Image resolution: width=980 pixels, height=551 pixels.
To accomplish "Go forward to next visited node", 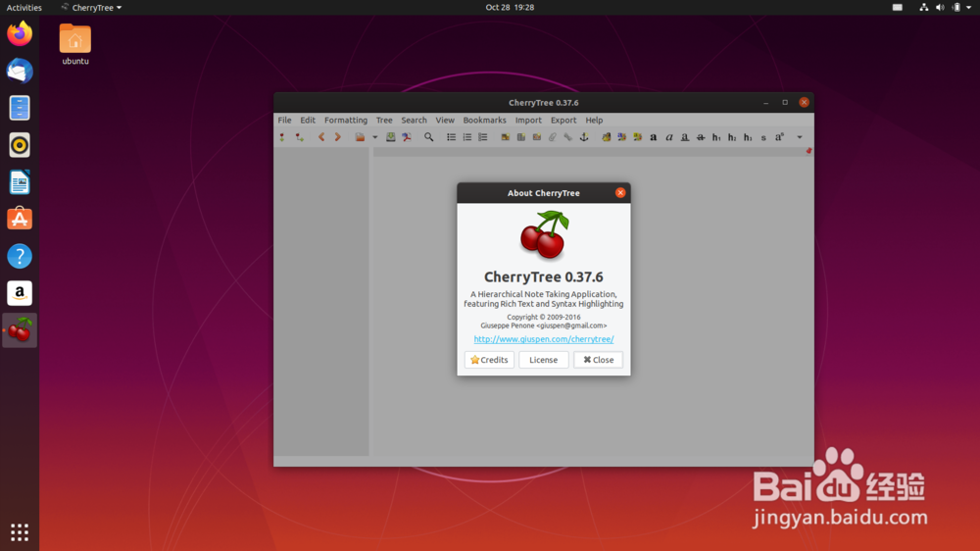I will [337, 137].
